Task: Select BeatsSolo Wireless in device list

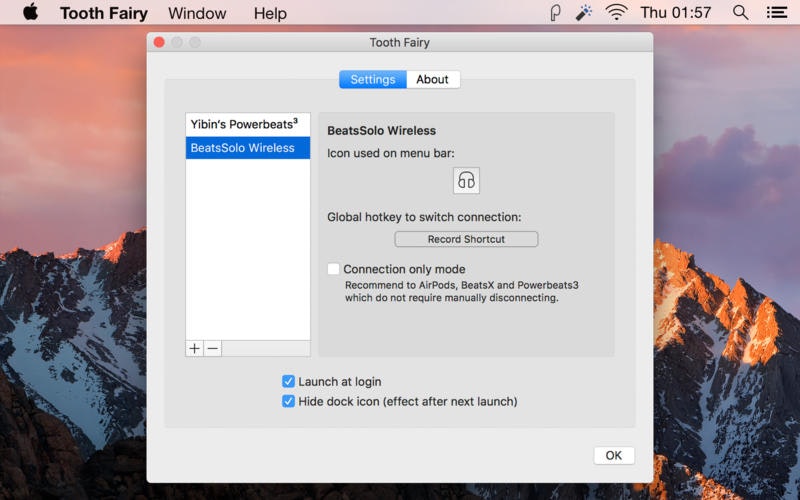Action: [x=248, y=148]
